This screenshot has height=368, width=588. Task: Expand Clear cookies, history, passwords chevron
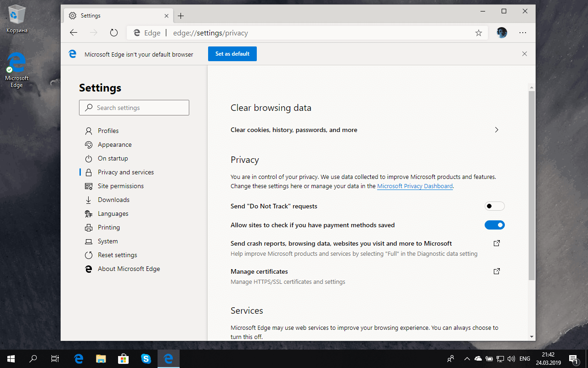pyautogui.click(x=497, y=130)
